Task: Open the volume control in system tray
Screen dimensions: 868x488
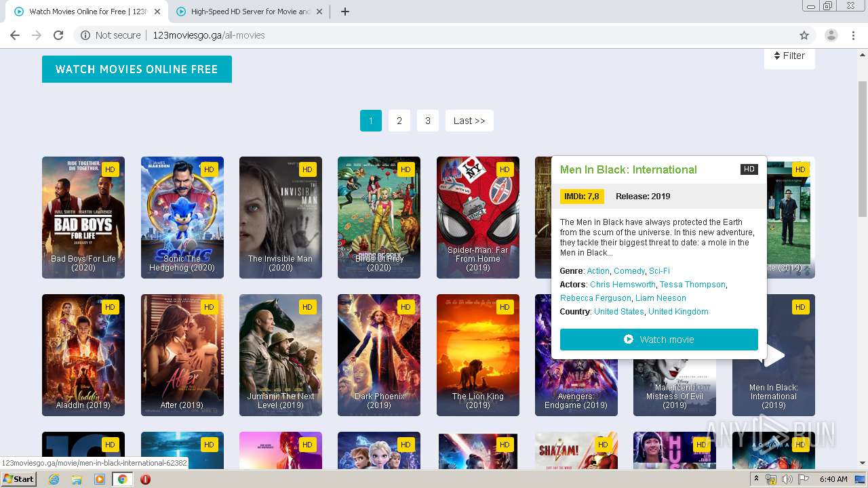Action: coord(787,479)
